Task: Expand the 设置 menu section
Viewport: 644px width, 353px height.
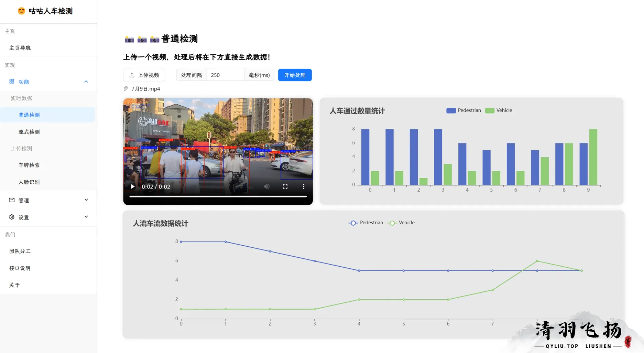Action: (86, 217)
